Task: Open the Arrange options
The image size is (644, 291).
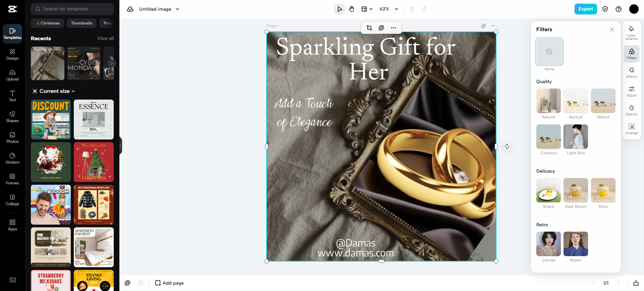Action: click(x=631, y=129)
